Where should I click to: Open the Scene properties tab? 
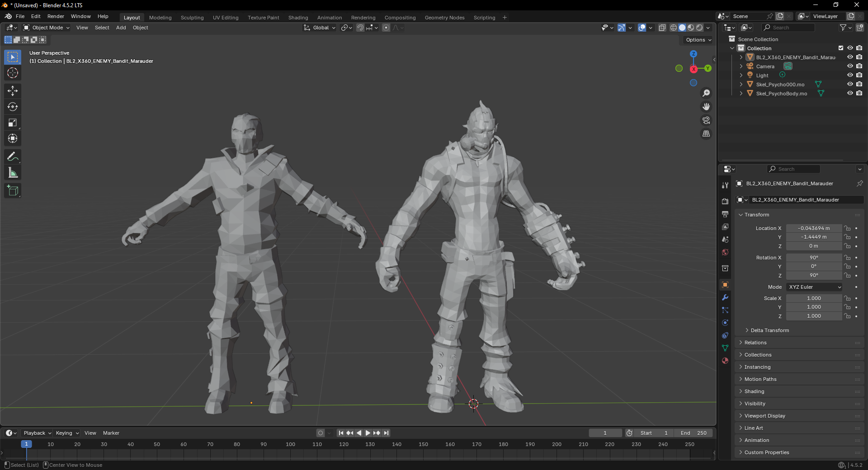[725, 240]
